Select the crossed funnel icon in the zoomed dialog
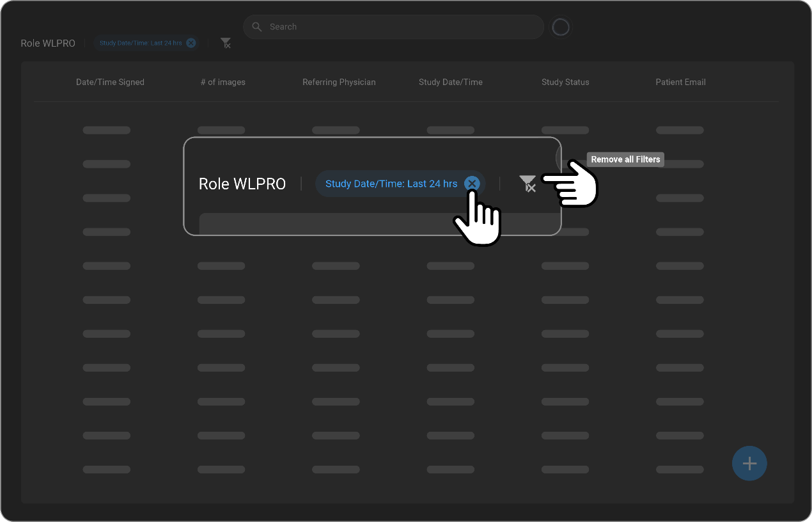This screenshot has width=812, height=522. [527, 184]
